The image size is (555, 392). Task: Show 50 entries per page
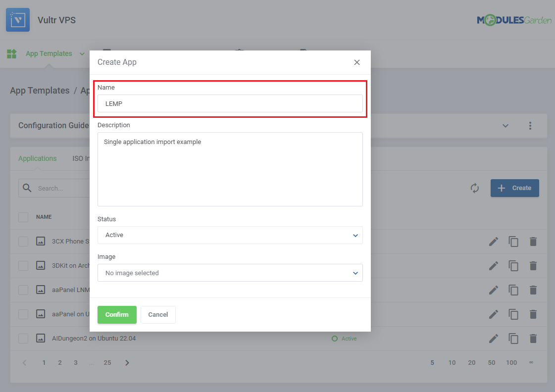pos(492,363)
